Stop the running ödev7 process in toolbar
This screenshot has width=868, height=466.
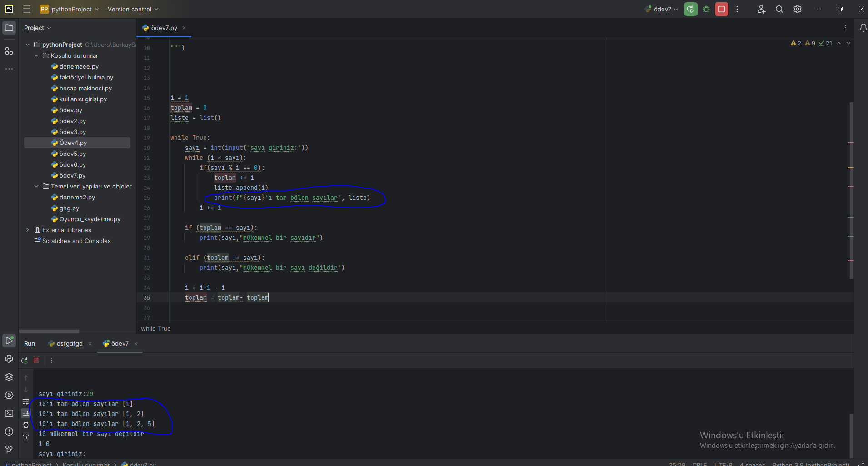722,9
